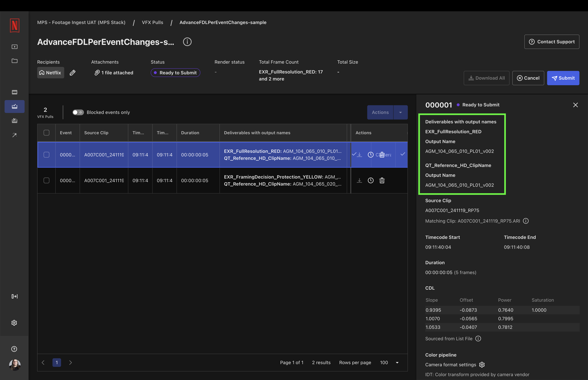Screen dimensions: 588x380
Task: Click info icon next to the pull title
Action: [187, 42]
